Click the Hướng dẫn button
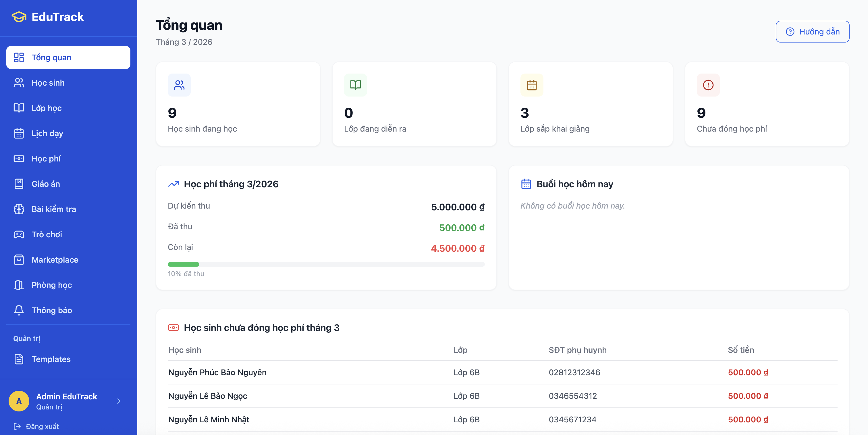Viewport: 868px width, 435px height. coord(812,31)
